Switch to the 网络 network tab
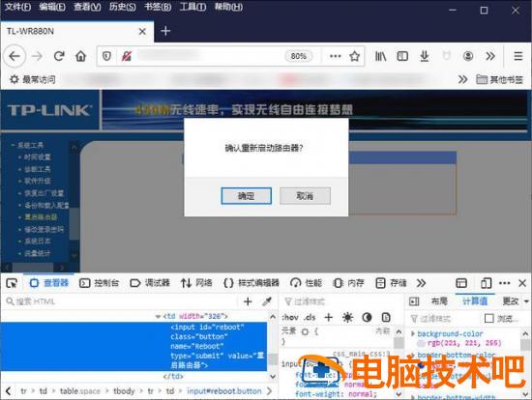Image resolution: width=532 pixels, height=400 pixels. pyautogui.click(x=196, y=283)
